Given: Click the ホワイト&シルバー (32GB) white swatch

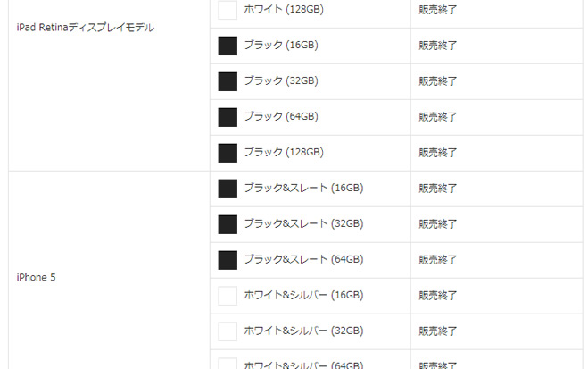Looking at the screenshot, I should (228, 331).
